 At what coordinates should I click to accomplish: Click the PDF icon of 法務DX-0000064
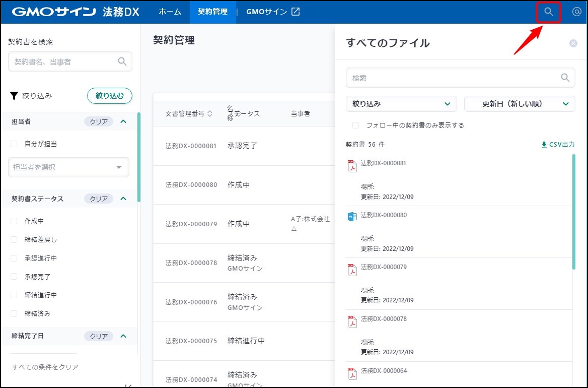[352, 373]
